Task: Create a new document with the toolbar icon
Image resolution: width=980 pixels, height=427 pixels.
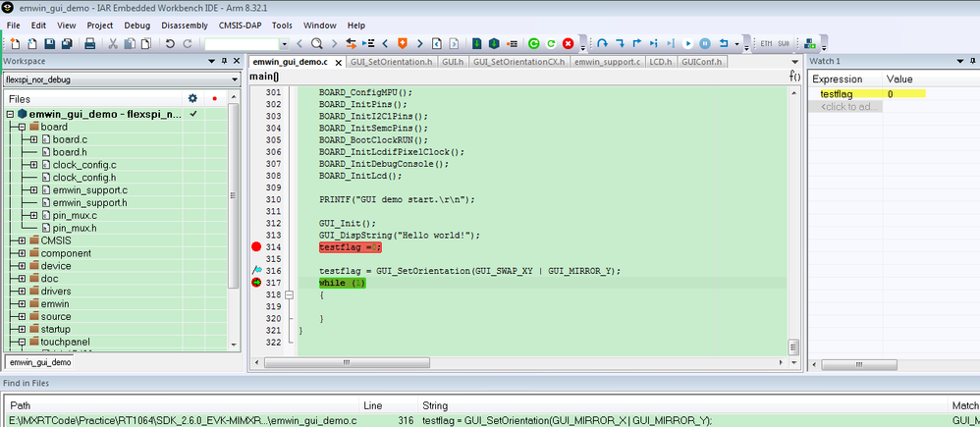Action: (x=15, y=44)
